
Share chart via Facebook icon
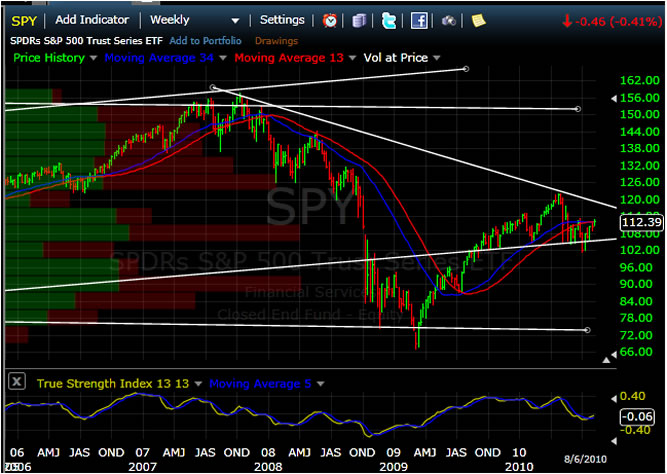419,20
